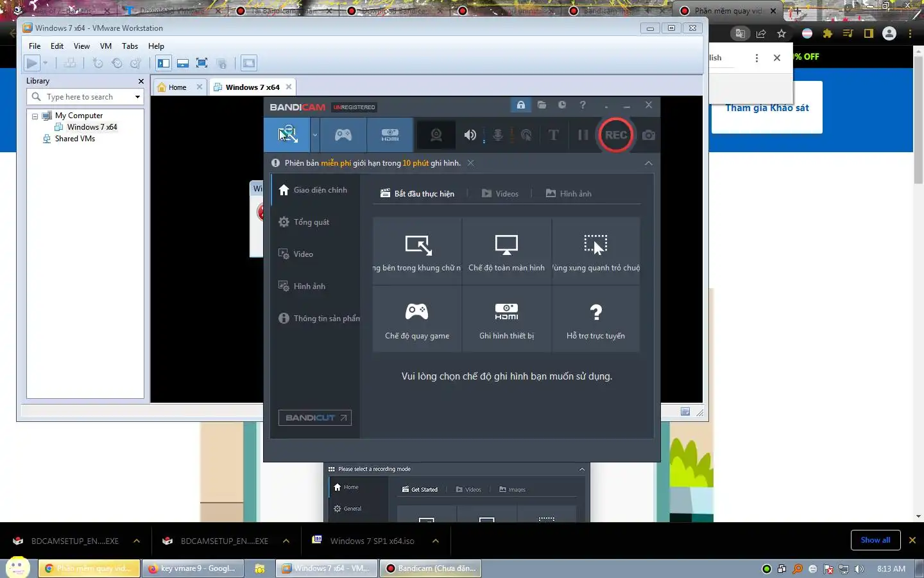Open Tabs menu in VMware Workstation
This screenshot has height=578, width=924.
tap(130, 46)
